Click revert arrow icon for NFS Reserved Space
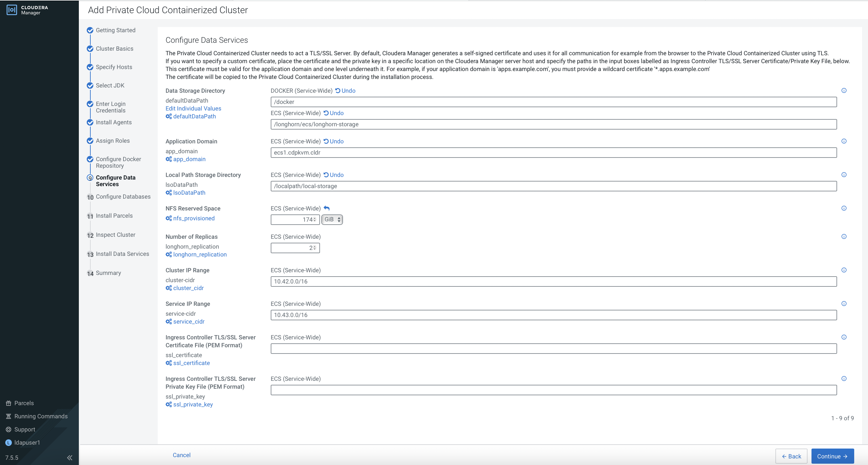Image resolution: width=868 pixels, height=465 pixels. point(327,208)
